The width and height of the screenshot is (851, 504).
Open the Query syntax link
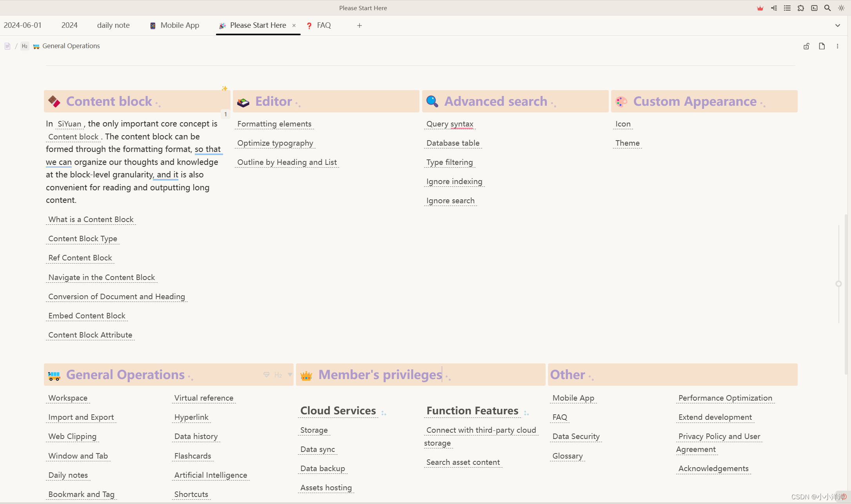coord(450,124)
